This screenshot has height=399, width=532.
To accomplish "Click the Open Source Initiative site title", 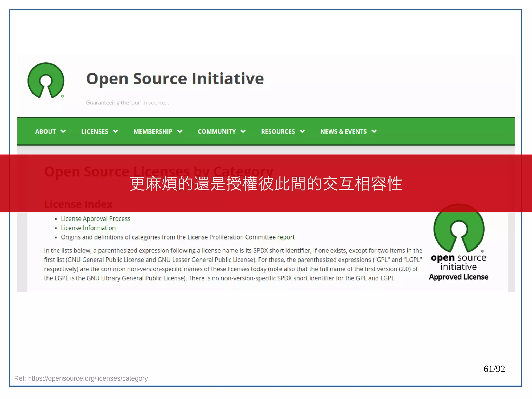I will pyautogui.click(x=175, y=78).
